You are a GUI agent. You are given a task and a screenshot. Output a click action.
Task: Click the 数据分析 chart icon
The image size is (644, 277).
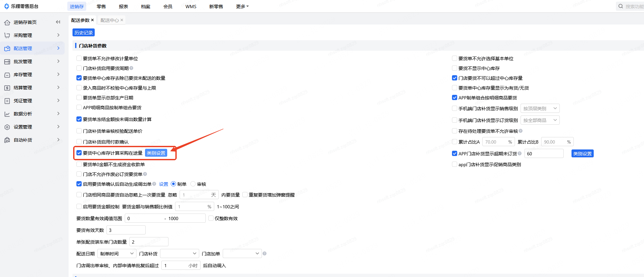[x=7, y=114]
